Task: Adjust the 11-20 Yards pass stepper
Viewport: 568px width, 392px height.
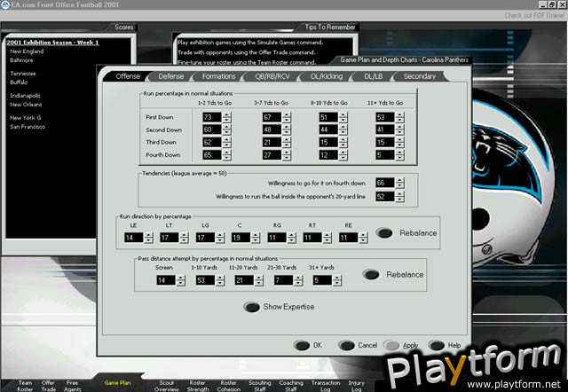Action: pyautogui.click(x=258, y=280)
